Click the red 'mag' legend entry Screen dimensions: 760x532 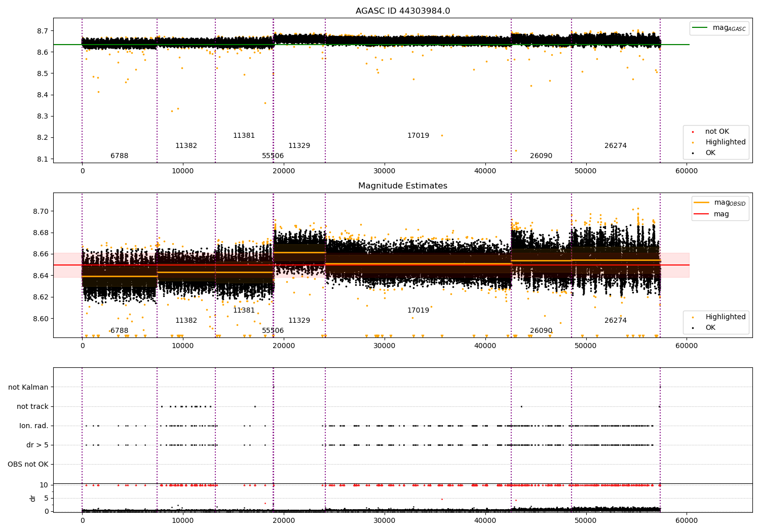click(x=712, y=214)
